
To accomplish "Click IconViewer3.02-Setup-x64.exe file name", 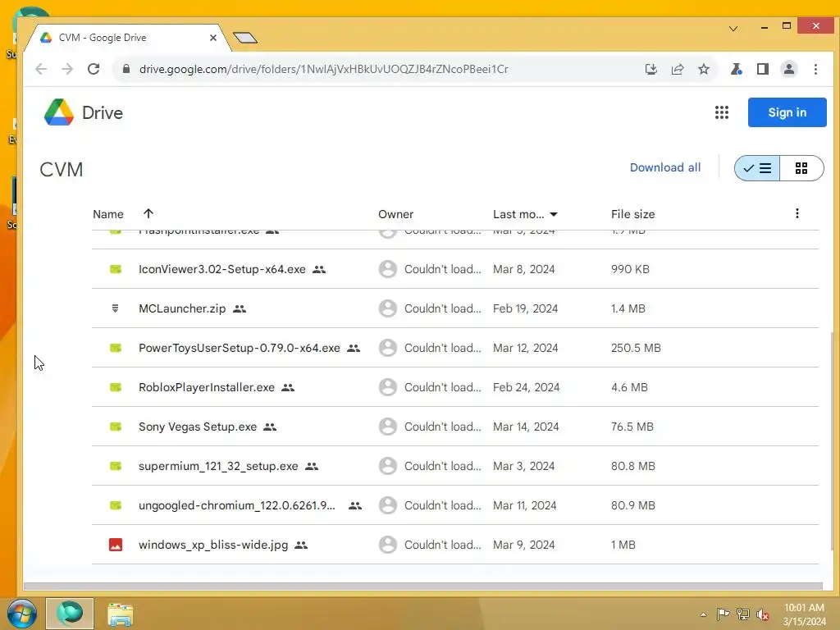I will click(222, 269).
